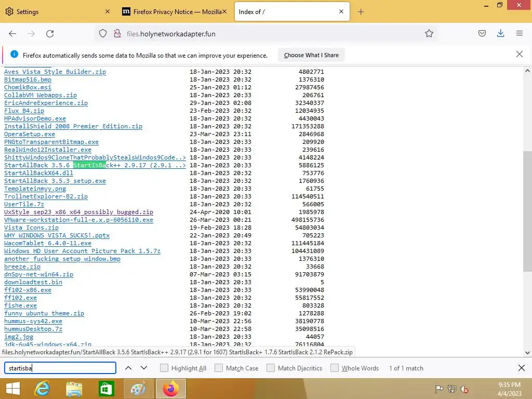Close the Settings tab
This screenshot has height=399, width=532.
pos(108,11)
